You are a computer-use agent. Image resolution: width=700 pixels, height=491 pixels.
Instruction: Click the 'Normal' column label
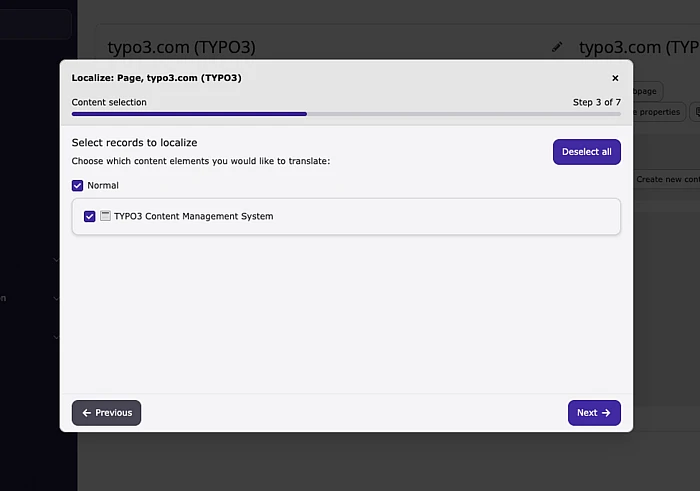click(103, 185)
